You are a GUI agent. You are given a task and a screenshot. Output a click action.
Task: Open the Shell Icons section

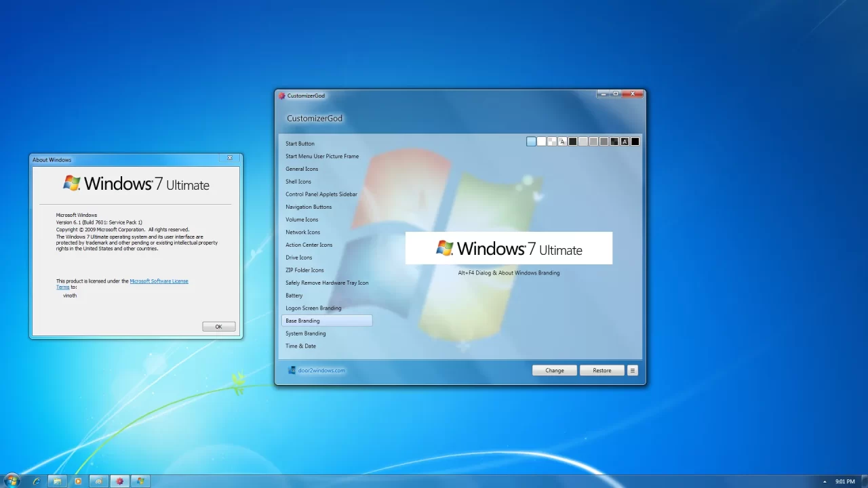coord(298,182)
